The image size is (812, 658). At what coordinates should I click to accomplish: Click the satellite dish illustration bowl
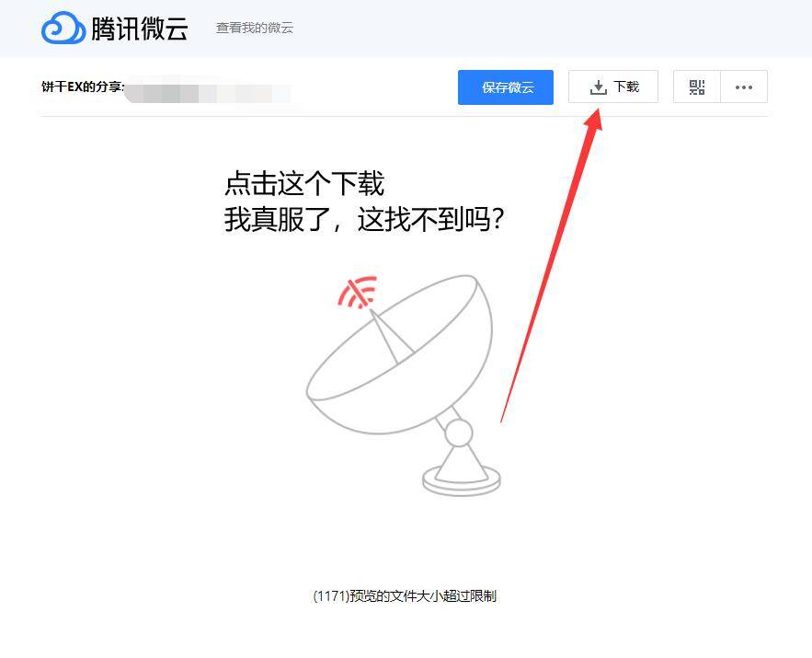(399, 354)
